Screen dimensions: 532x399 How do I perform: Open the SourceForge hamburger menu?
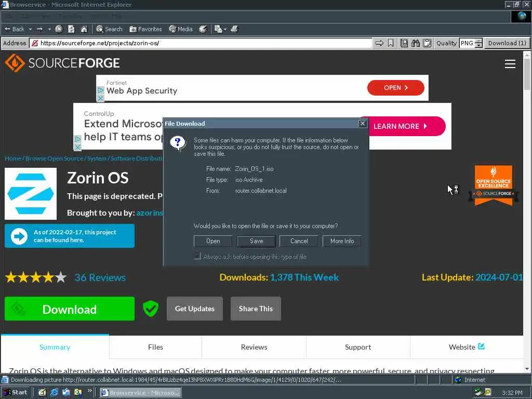510,64
